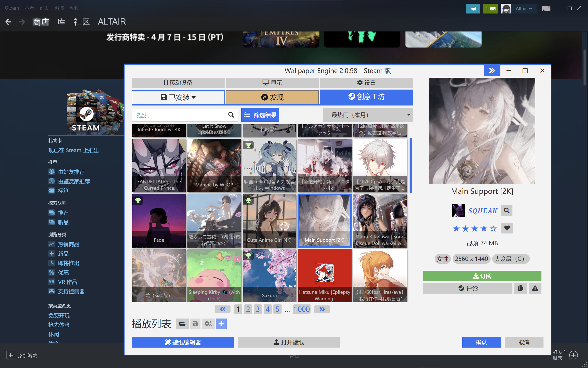Click the search magnifier icon in the search box
This screenshot has height=368, width=588.
coord(231,115)
